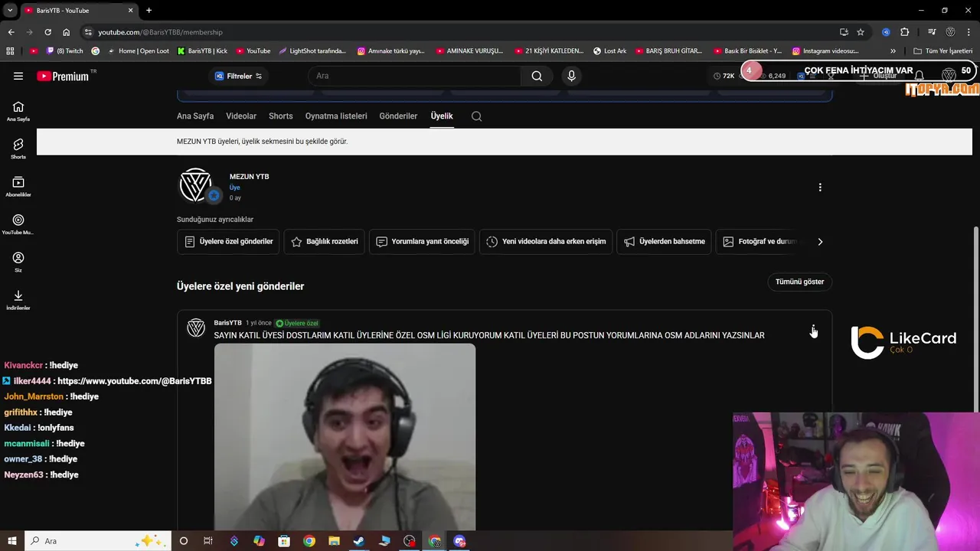Select Yeni videolara daha erken erişim chip
Viewport: 980px width, 551px height.
(x=546, y=241)
